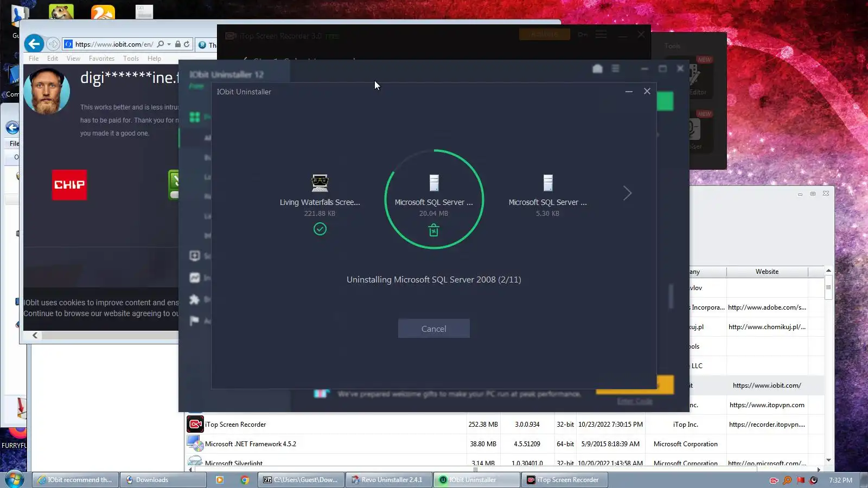This screenshot has width=868, height=488.
Task: Switch to iTop Screen Recorder taskbar button
Action: point(564,480)
